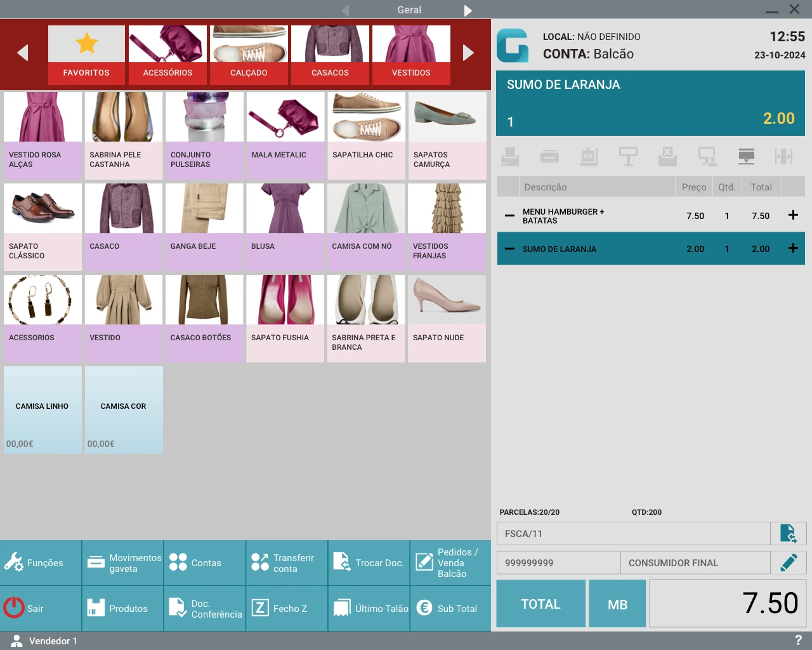
Task: Click the 999999999 tax number field
Action: pos(558,562)
